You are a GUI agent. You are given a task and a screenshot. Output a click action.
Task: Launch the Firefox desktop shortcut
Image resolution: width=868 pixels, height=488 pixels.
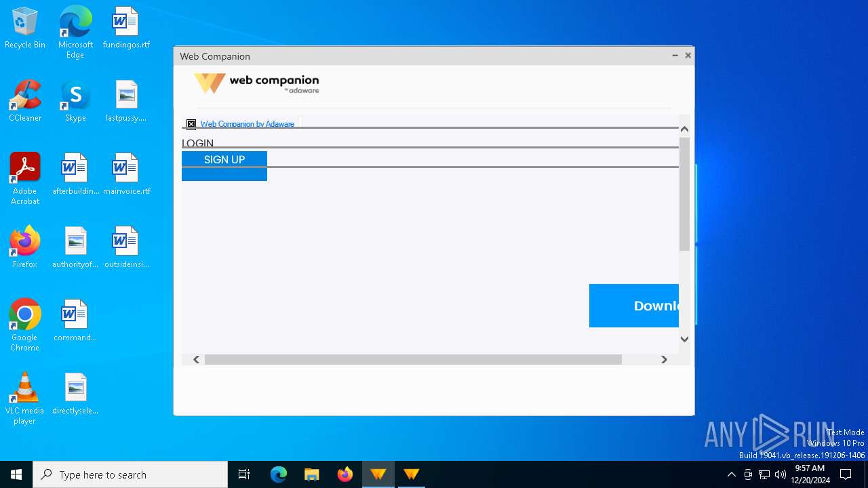[x=25, y=247]
